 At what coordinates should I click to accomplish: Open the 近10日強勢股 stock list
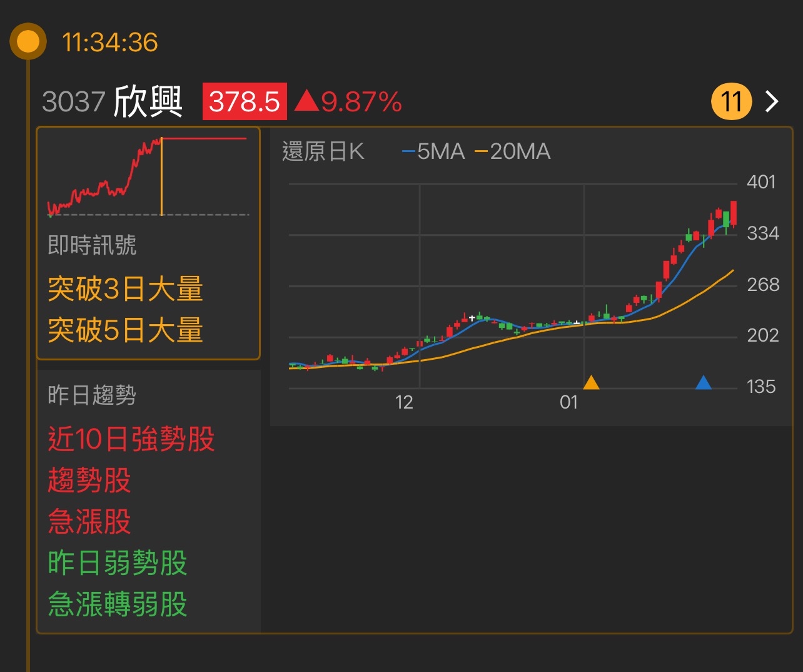(x=131, y=439)
